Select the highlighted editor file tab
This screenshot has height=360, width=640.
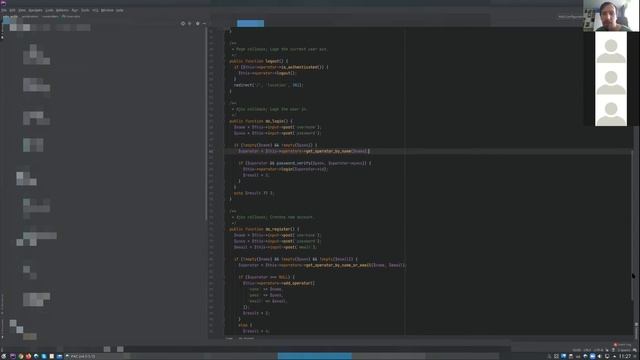point(250,24)
